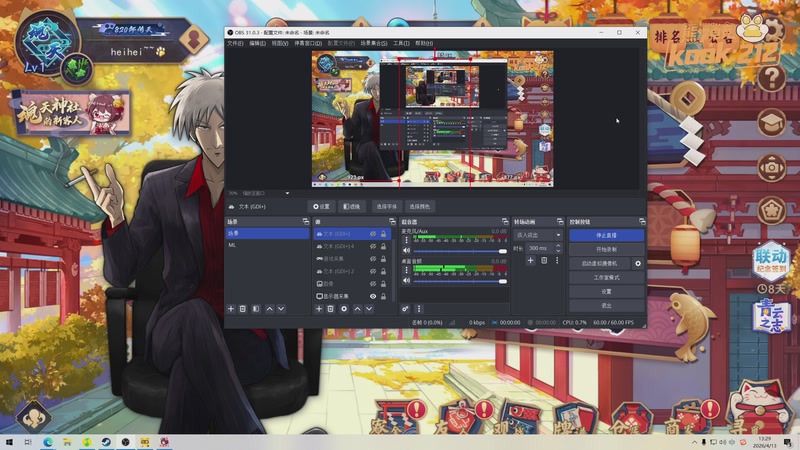
Task: Pop out the 控制按钮 dock with float icon
Action: pyautogui.click(x=642, y=221)
